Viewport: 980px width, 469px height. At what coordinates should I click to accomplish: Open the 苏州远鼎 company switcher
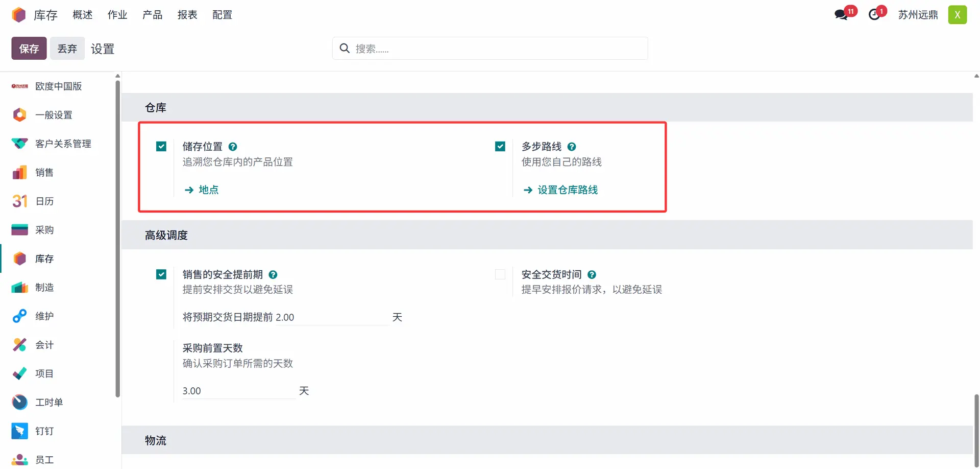(918, 15)
